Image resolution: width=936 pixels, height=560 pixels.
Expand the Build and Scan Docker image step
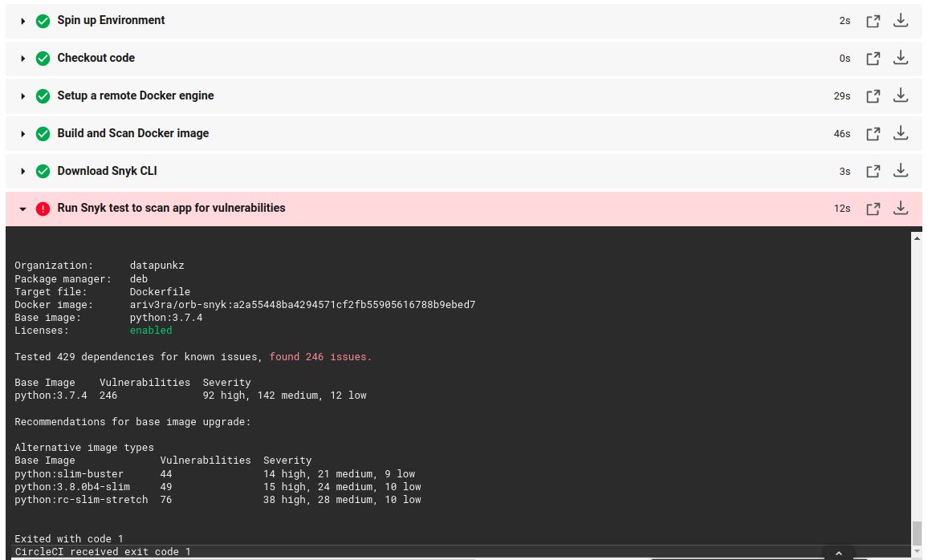(x=22, y=133)
